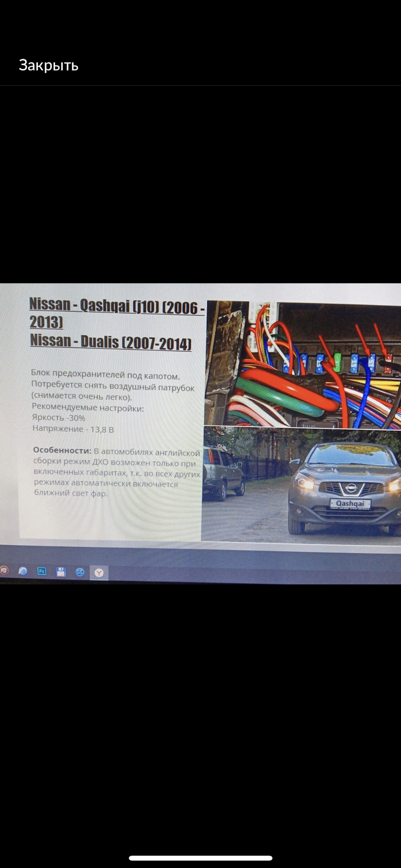Image resolution: width=401 pixels, height=868 pixels.
Task: Open the fuse box wiring photo
Action: point(303,364)
